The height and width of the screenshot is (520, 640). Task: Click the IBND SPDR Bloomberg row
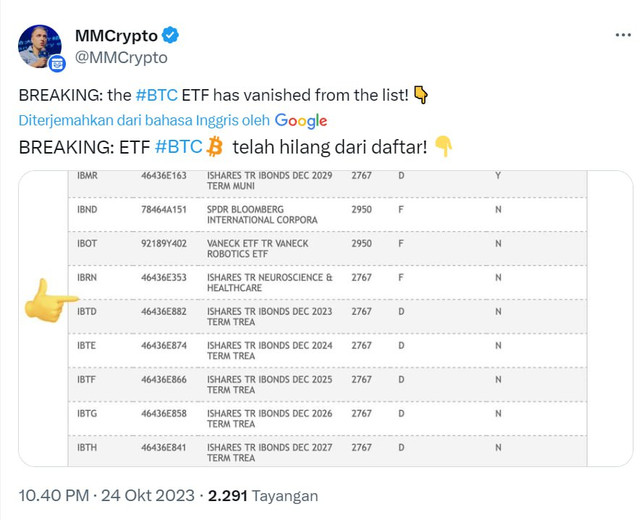tap(327, 215)
